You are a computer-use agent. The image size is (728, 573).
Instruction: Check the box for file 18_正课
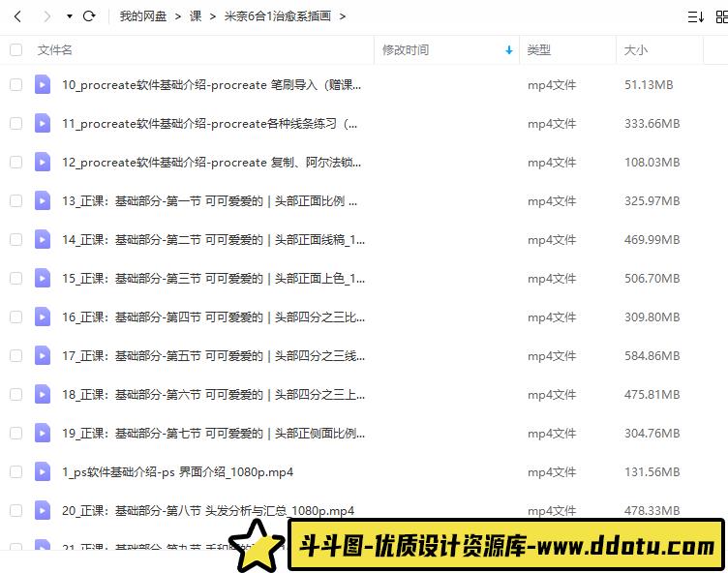(15, 394)
